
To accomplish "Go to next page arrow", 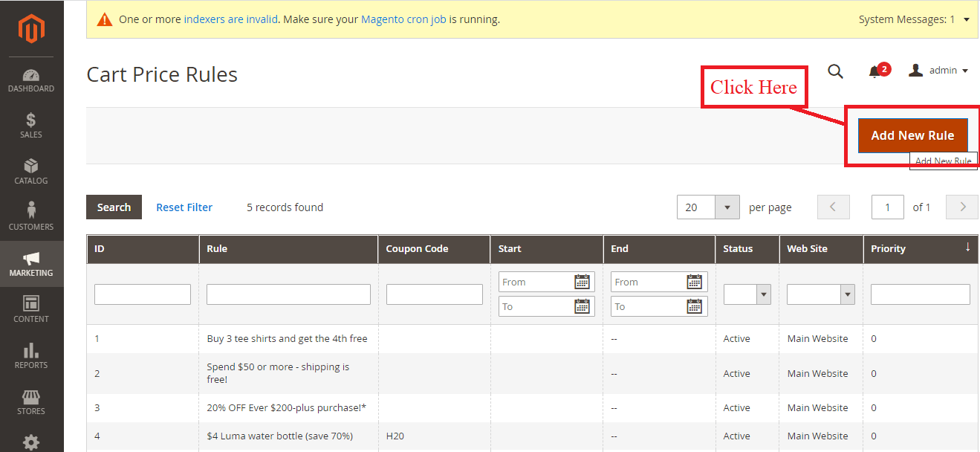I will pos(963,207).
